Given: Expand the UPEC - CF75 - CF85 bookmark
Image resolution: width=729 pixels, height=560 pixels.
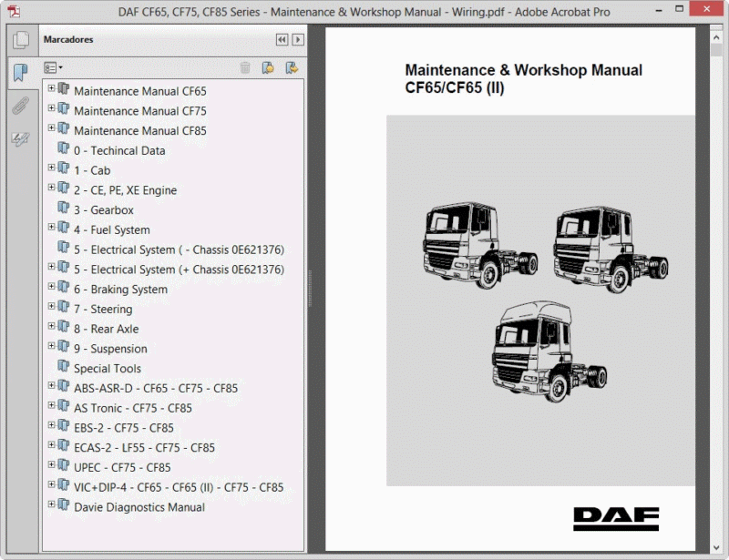Looking at the screenshot, I should click(51, 464).
